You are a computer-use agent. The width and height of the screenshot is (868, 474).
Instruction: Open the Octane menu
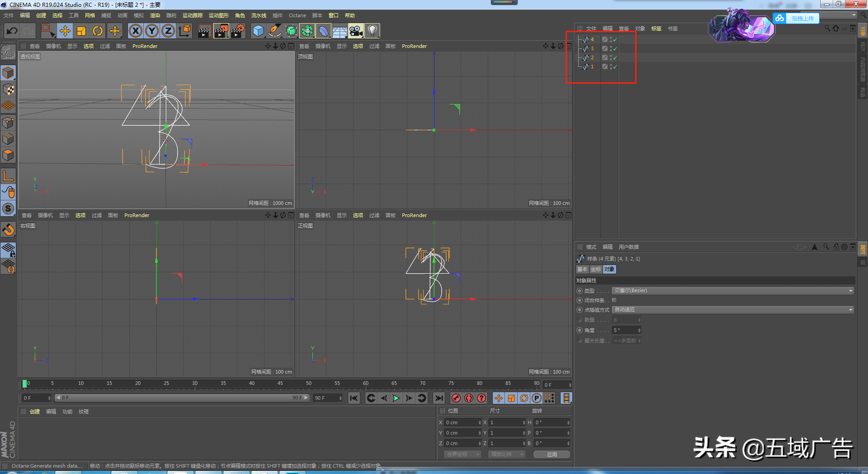coord(297,15)
